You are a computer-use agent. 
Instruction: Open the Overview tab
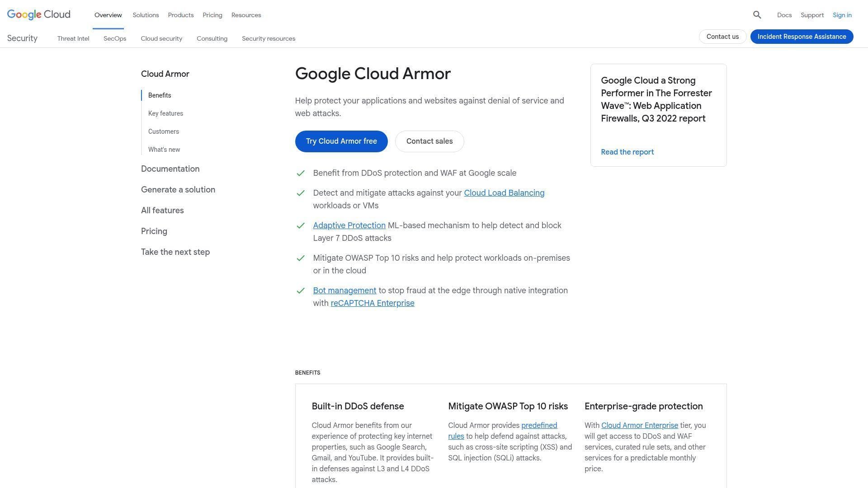pyautogui.click(x=108, y=15)
